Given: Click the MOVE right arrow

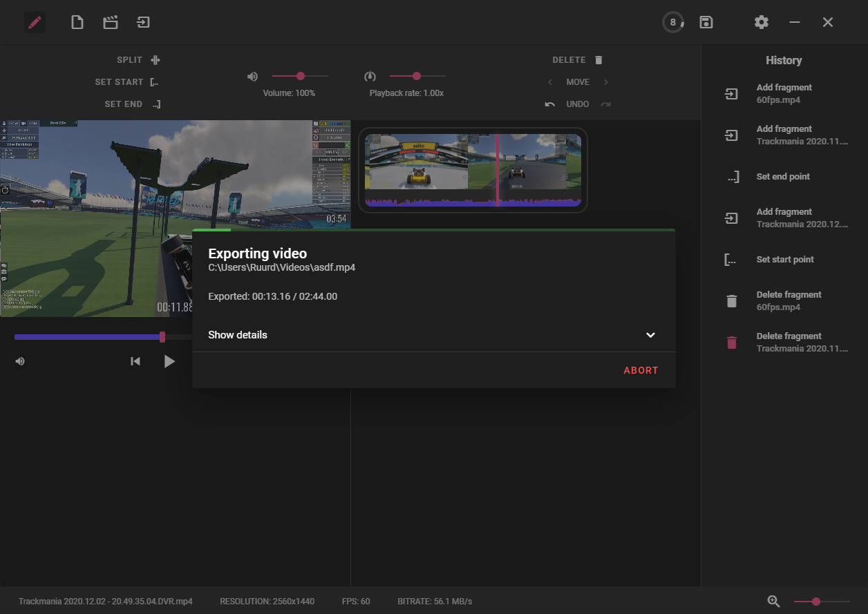Looking at the screenshot, I should pos(606,82).
